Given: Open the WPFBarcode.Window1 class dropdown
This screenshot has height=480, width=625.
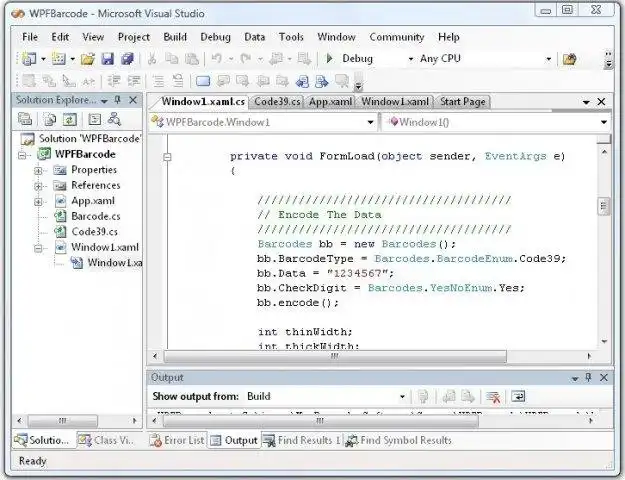Looking at the screenshot, I should click(370, 122).
